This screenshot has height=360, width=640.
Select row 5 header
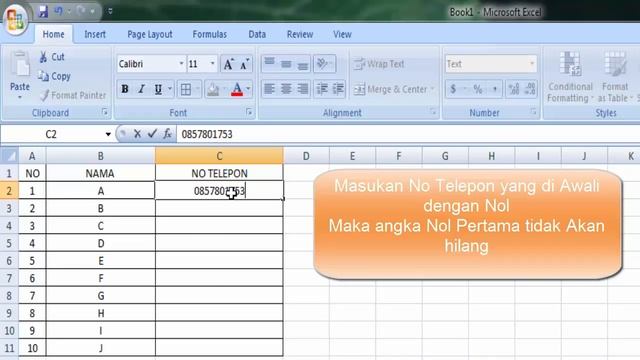click(x=9, y=243)
